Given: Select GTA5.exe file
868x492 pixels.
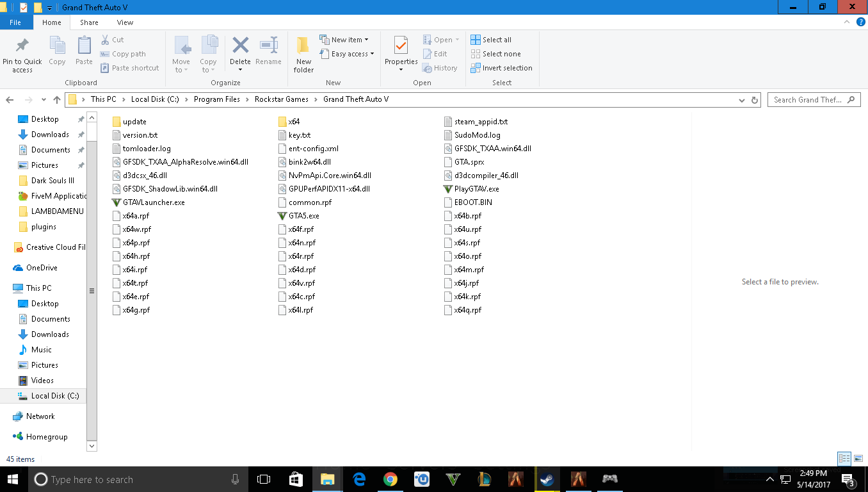Looking at the screenshot, I should click(298, 216).
